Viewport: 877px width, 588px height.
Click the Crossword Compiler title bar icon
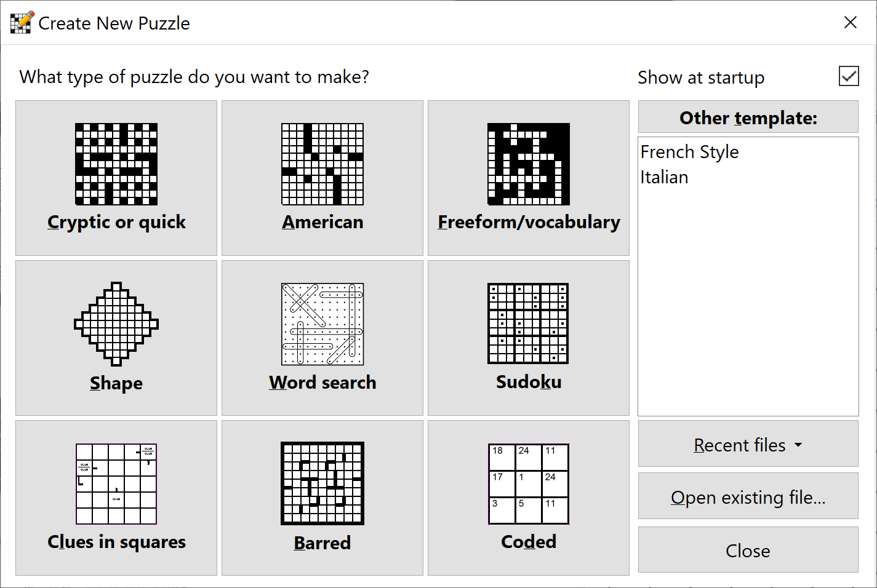pyautogui.click(x=21, y=22)
